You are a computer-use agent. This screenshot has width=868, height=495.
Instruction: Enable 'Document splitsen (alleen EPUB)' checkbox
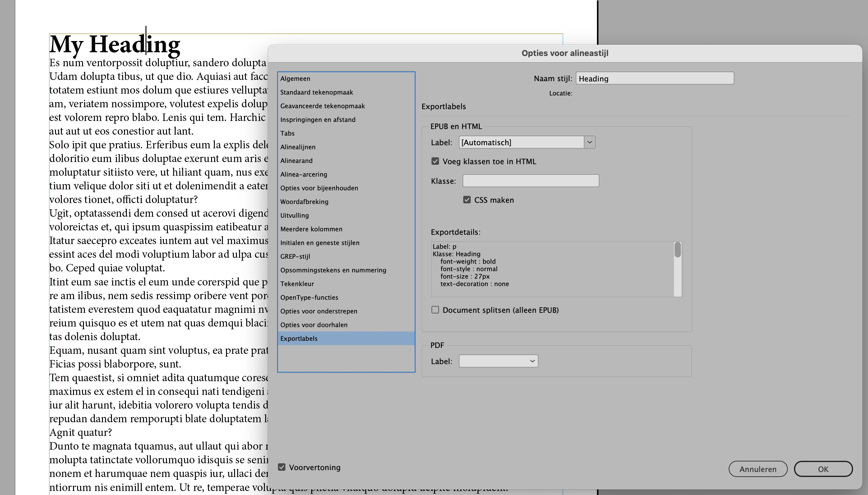tap(435, 310)
